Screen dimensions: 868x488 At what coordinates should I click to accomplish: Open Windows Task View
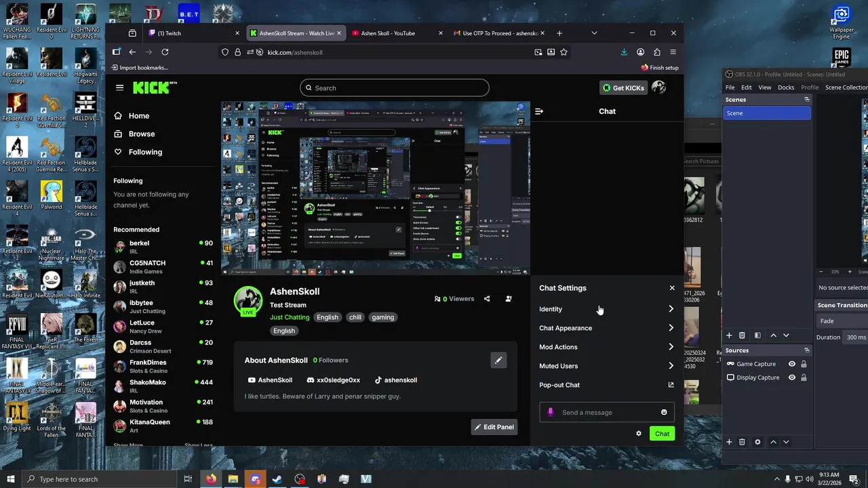[x=188, y=479]
